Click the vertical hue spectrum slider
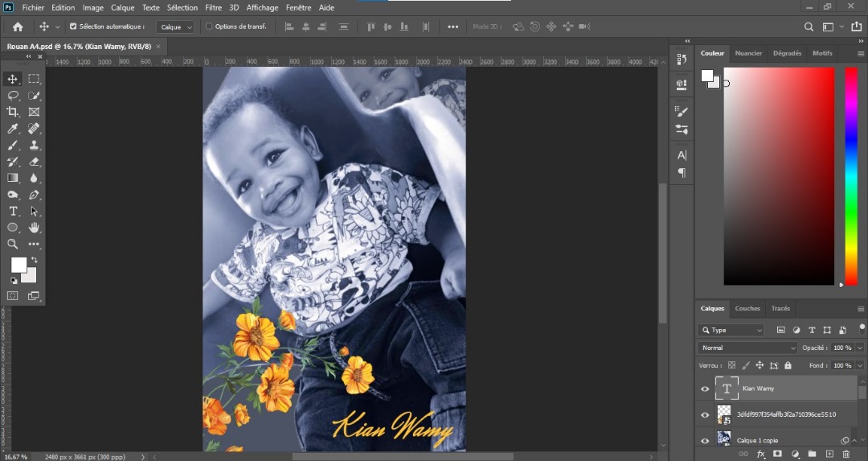The height and width of the screenshot is (461, 868). [850, 175]
